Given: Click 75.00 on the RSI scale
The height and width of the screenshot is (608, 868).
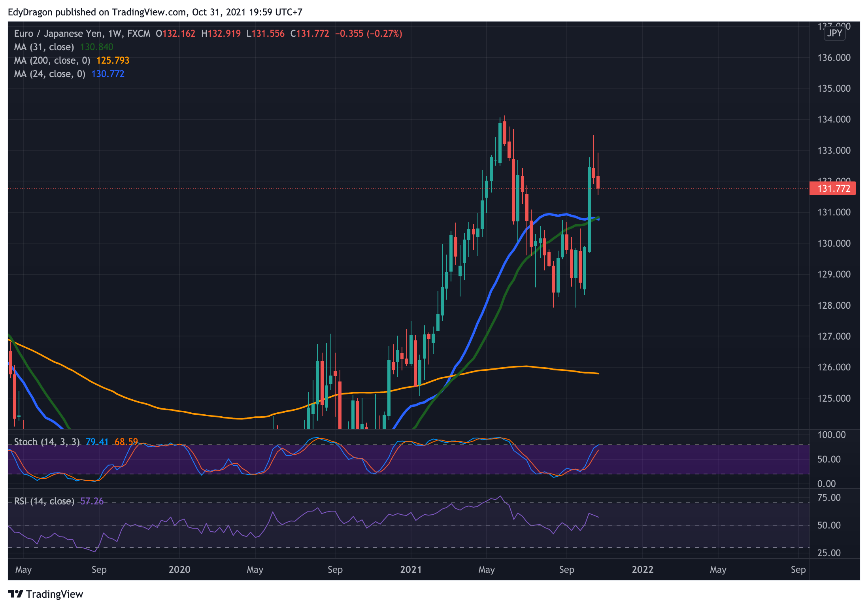Looking at the screenshot, I should [829, 498].
